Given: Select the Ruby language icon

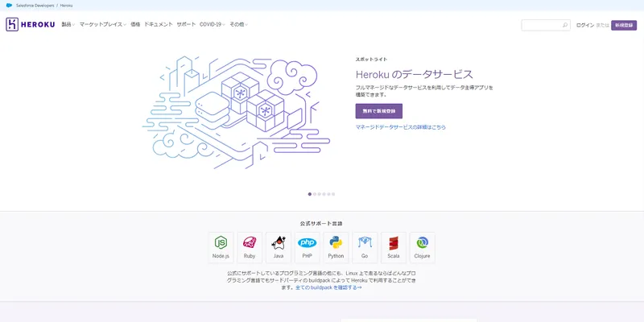Looking at the screenshot, I should [x=250, y=247].
